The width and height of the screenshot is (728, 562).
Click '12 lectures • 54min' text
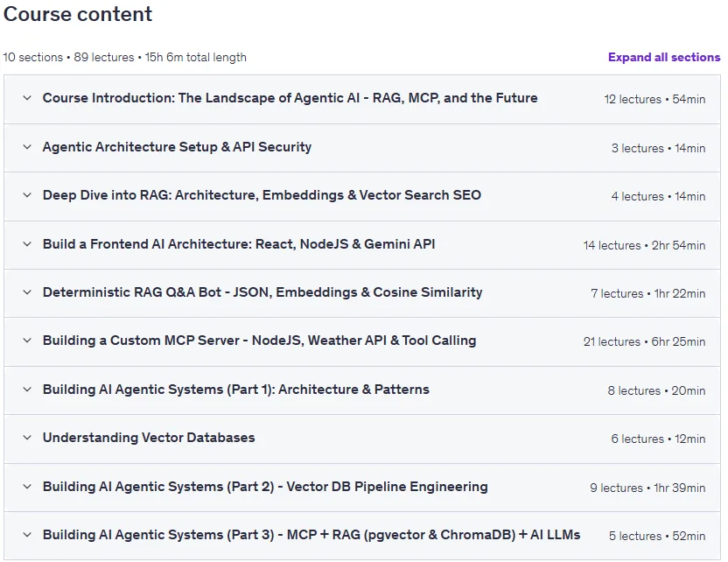point(654,99)
